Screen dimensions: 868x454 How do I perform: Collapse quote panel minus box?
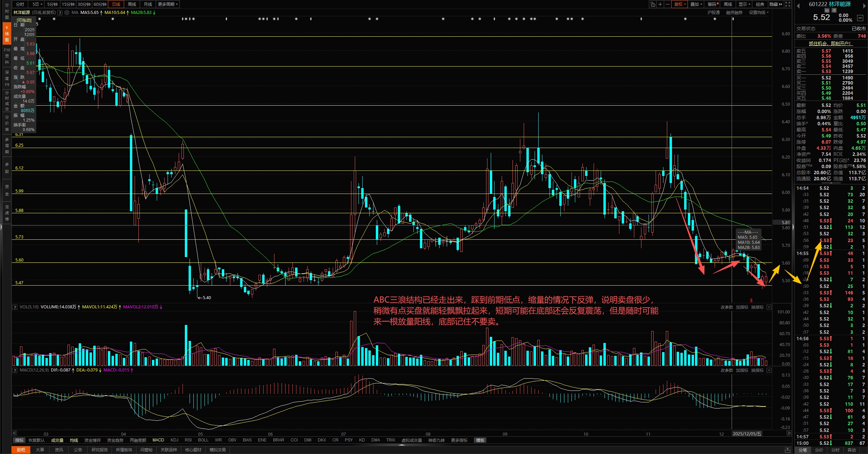tap(860, 18)
